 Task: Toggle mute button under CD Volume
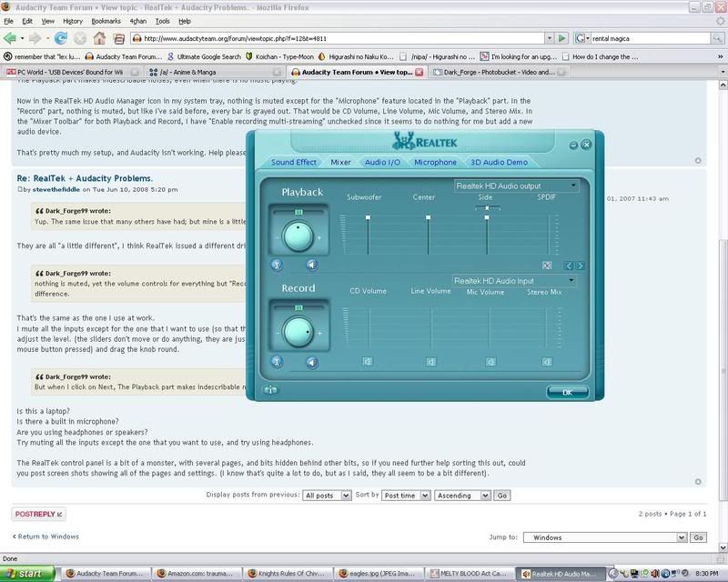367,361
